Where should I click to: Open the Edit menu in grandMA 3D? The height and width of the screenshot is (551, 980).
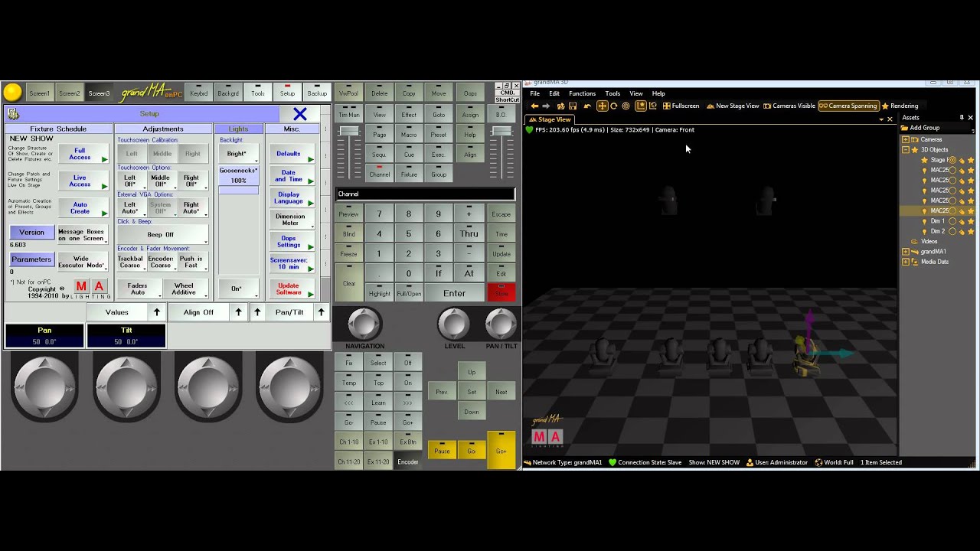point(554,93)
